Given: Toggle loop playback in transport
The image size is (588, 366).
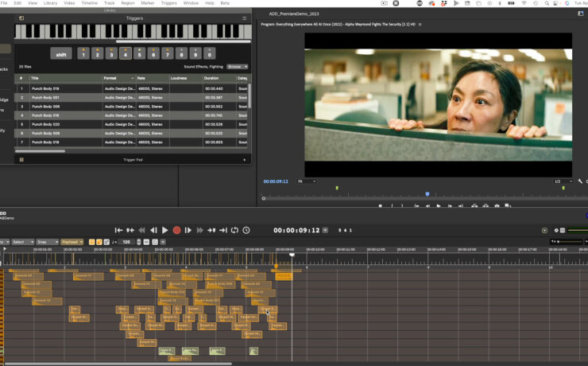Looking at the screenshot, I should point(234,230).
